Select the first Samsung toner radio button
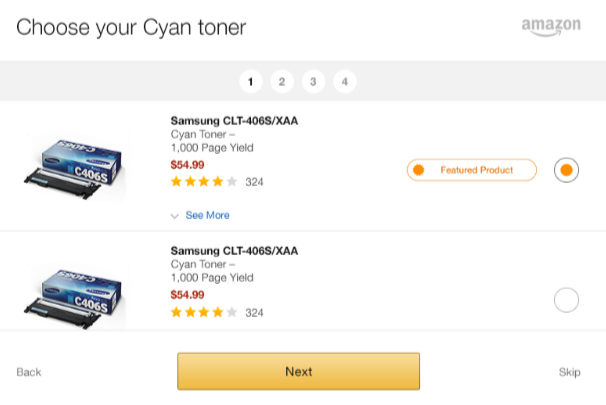This screenshot has height=405, width=606. point(566,170)
